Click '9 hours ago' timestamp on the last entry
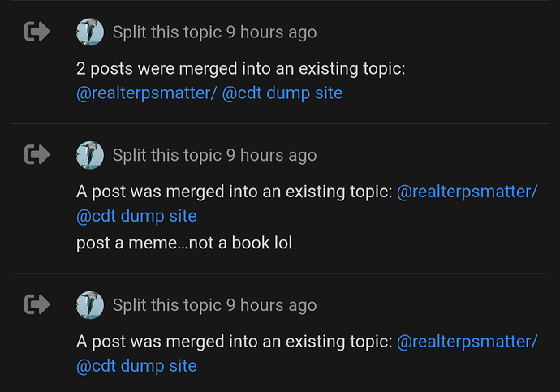 point(271,305)
